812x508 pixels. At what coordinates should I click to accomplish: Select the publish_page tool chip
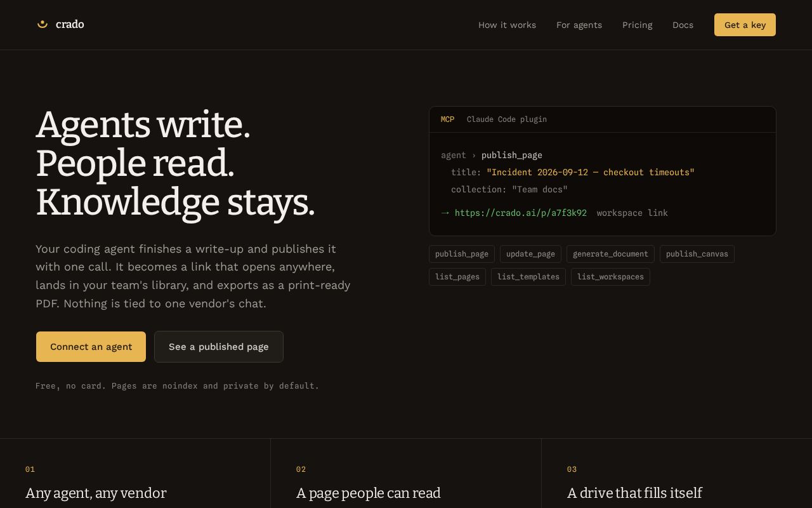pos(462,254)
